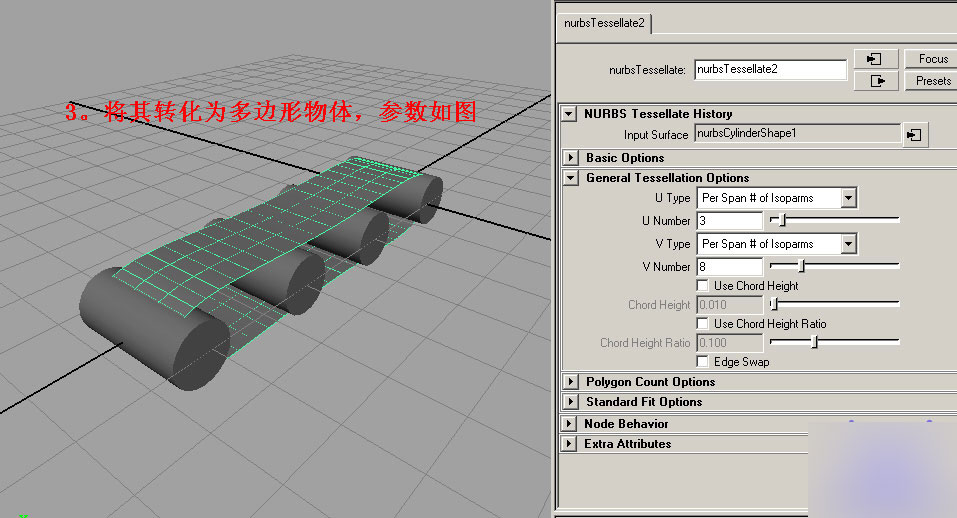This screenshot has width=957, height=518.
Task: Toggle the Edge Swap checkbox
Action: pyautogui.click(x=702, y=361)
